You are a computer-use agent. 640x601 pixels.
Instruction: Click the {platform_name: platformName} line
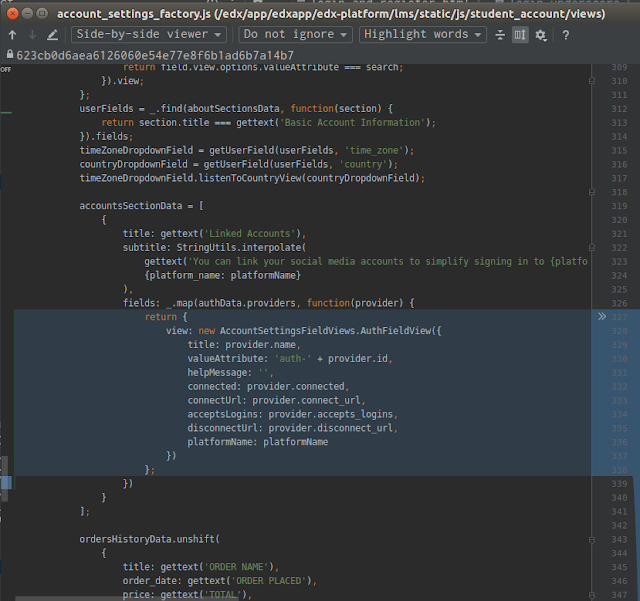(222, 275)
